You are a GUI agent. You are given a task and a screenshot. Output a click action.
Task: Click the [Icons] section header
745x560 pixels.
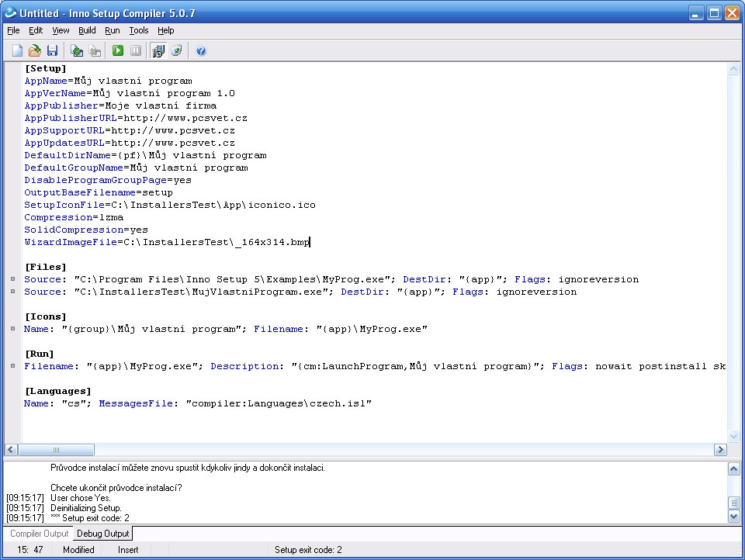click(46, 316)
